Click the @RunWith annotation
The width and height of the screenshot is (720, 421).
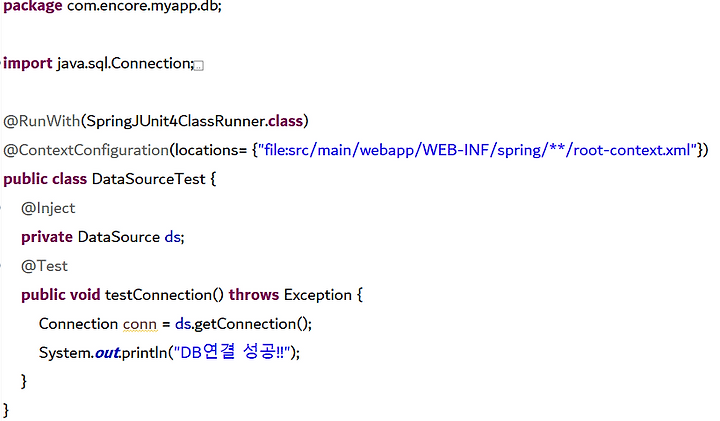[x=42, y=121]
